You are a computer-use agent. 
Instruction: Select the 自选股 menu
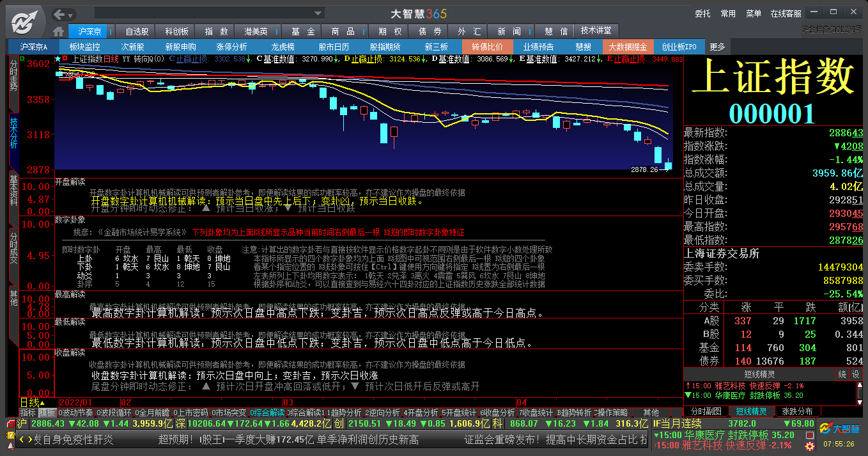[137, 31]
